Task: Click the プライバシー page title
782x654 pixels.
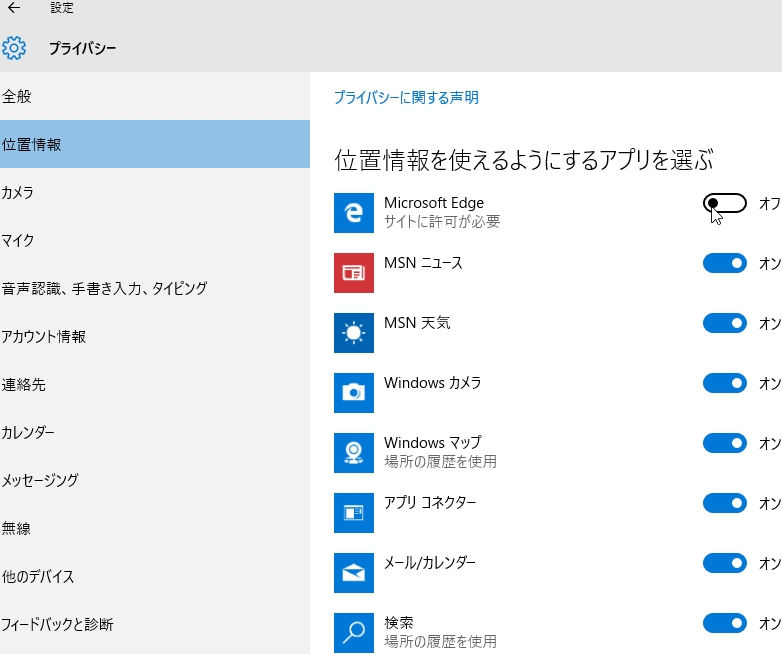Action: (x=82, y=48)
